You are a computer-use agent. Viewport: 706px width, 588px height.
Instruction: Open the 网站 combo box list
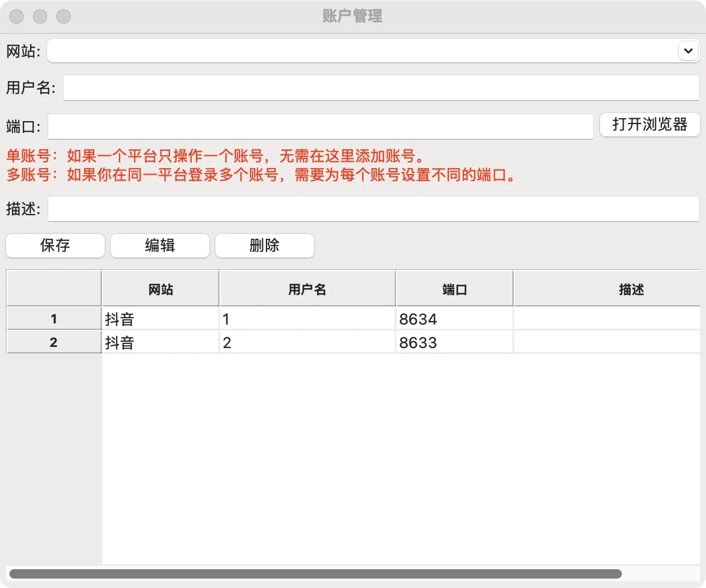pyautogui.click(x=687, y=51)
